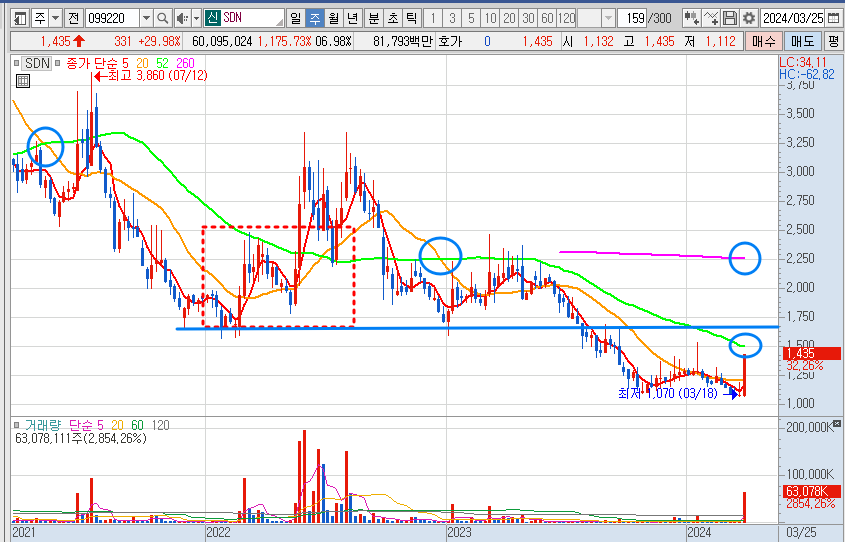Select the 주 weekly period button

point(314,18)
